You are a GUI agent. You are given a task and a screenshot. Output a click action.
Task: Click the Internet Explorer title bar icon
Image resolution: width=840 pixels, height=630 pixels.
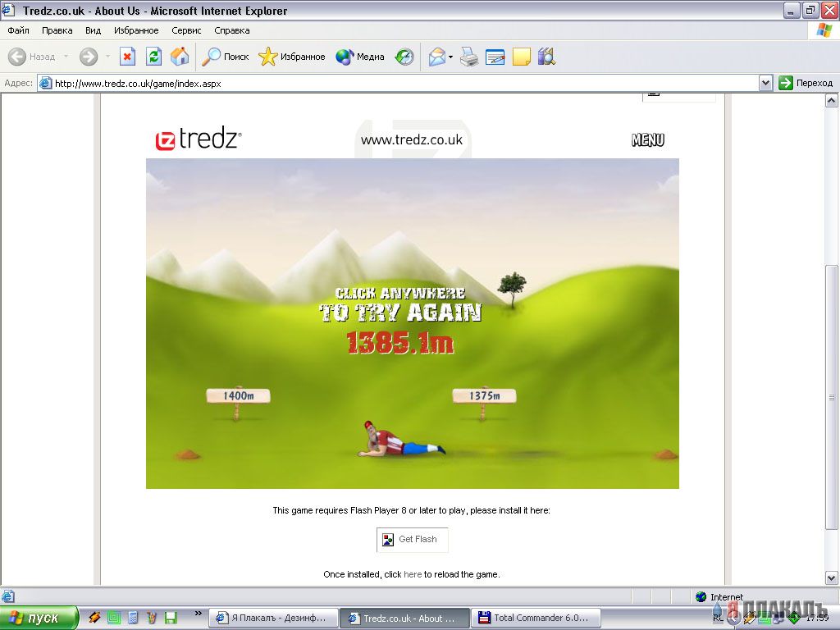[8, 10]
